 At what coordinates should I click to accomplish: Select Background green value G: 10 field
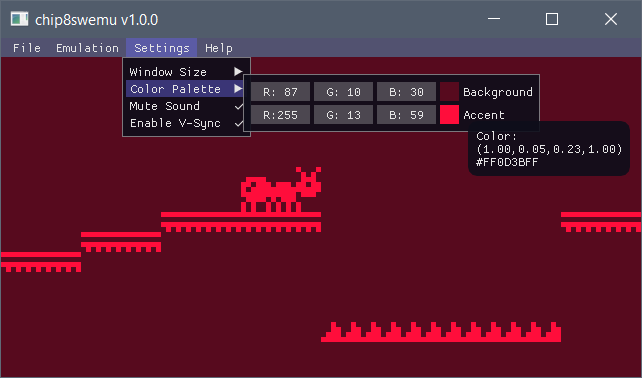pos(344,92)
